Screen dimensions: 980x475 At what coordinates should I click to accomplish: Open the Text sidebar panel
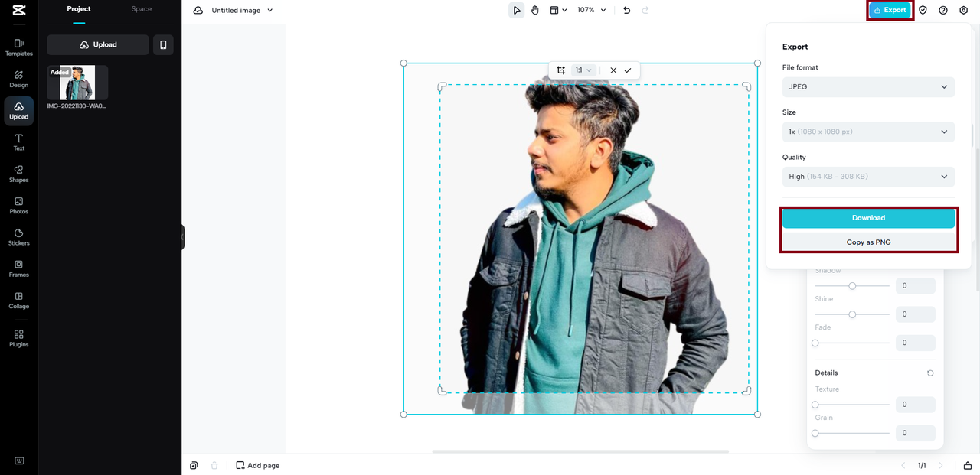(19, 142)
